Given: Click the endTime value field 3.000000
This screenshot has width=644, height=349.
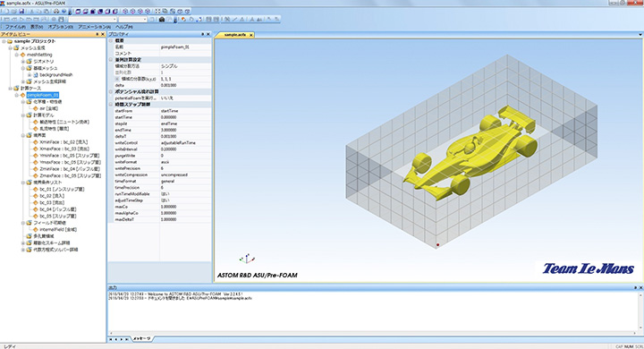Looking at the screenshot, I should (185, 130).
